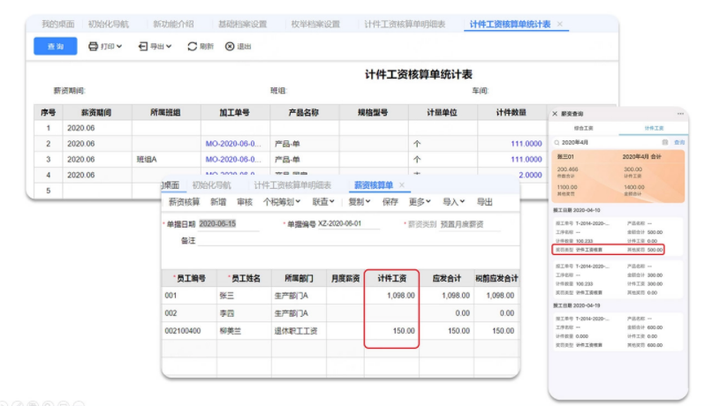This screenshot has height=406, width=720.
Task: Click the calendar icon in mobile search bar
Action: (x=665, y=142)
